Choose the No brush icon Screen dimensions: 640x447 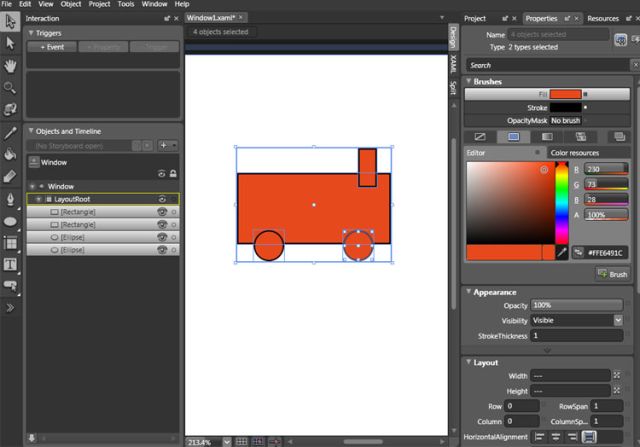[480, 136]
